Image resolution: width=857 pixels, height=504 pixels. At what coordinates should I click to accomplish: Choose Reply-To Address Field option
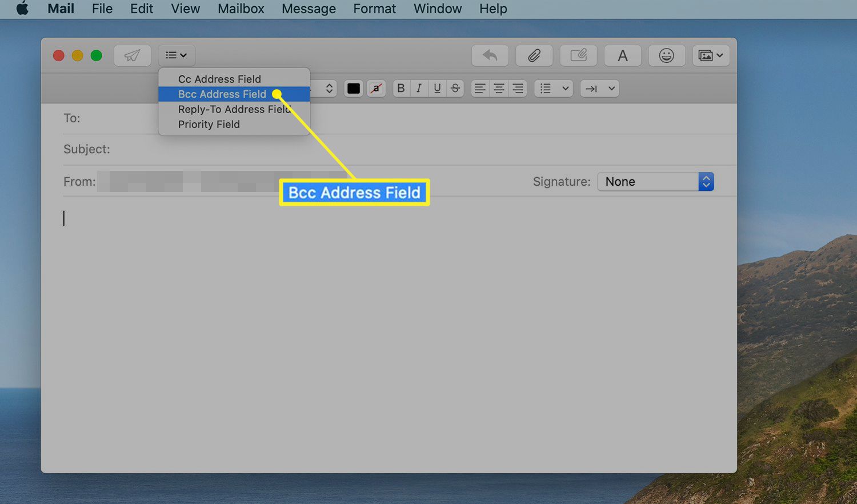[234, 109]
